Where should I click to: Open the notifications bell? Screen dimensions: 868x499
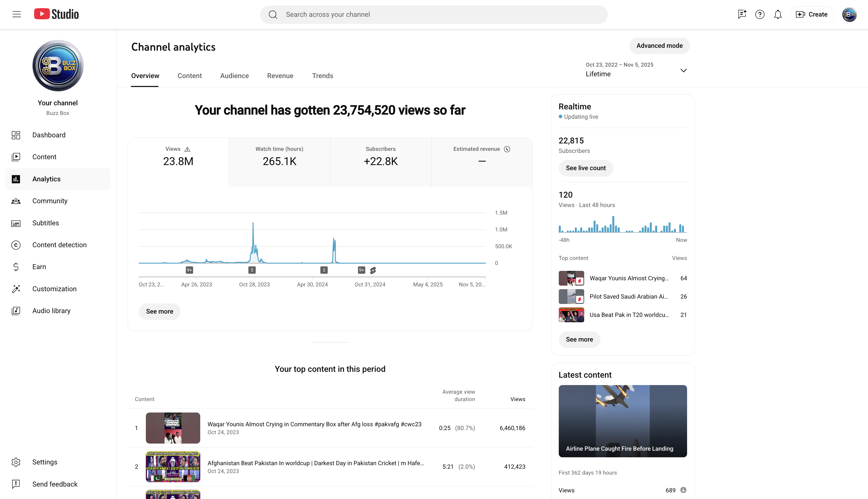point(778,14)
